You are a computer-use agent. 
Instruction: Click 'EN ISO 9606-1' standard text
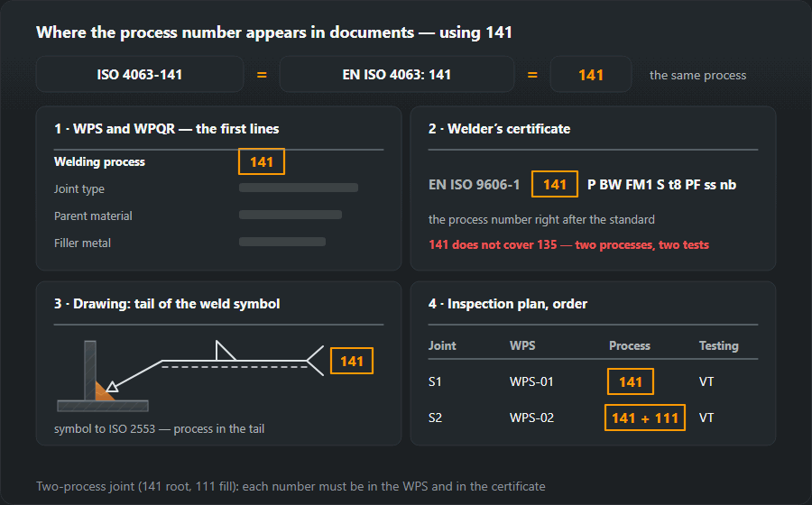(x=474, y=185)
